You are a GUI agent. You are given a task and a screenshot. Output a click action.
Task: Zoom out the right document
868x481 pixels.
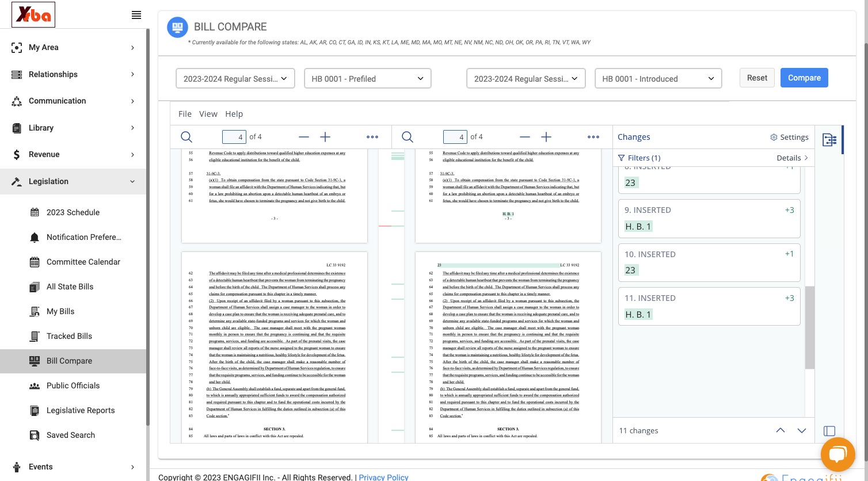pos(525,137)
